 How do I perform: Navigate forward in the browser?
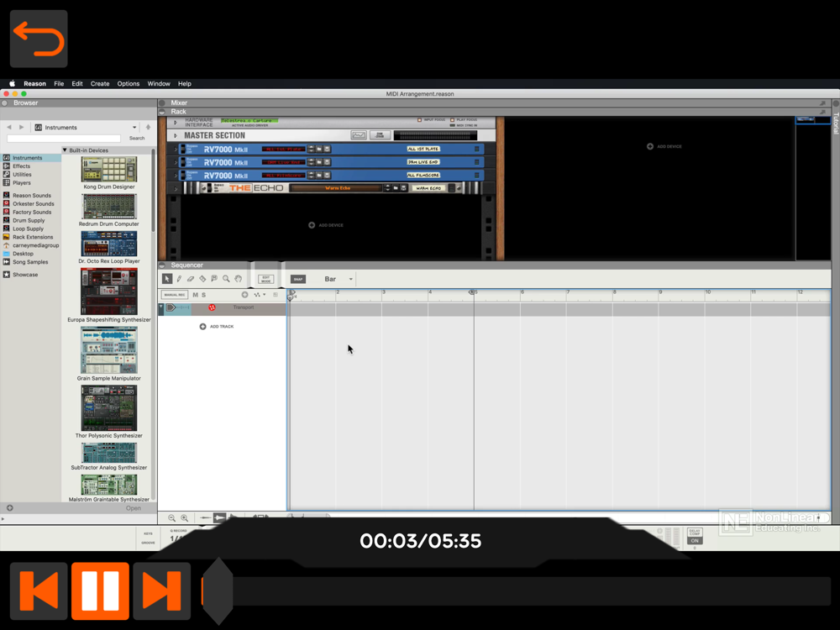(x=22, y=128)
